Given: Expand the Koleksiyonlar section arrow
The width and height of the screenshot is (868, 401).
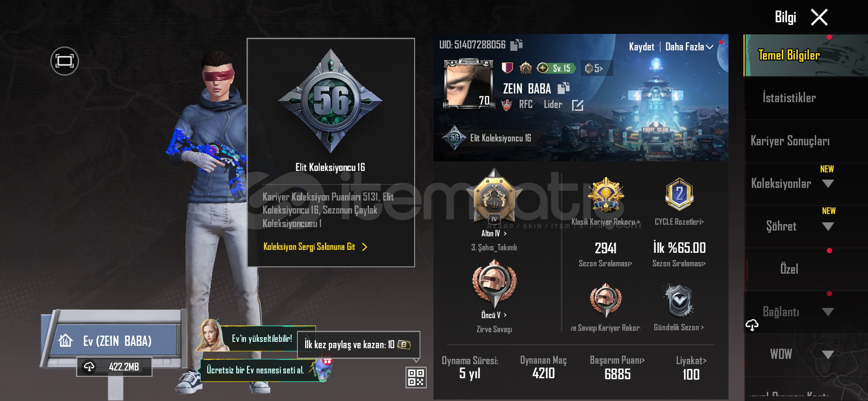Looking at the screenshot, I should tap(828, 184).
